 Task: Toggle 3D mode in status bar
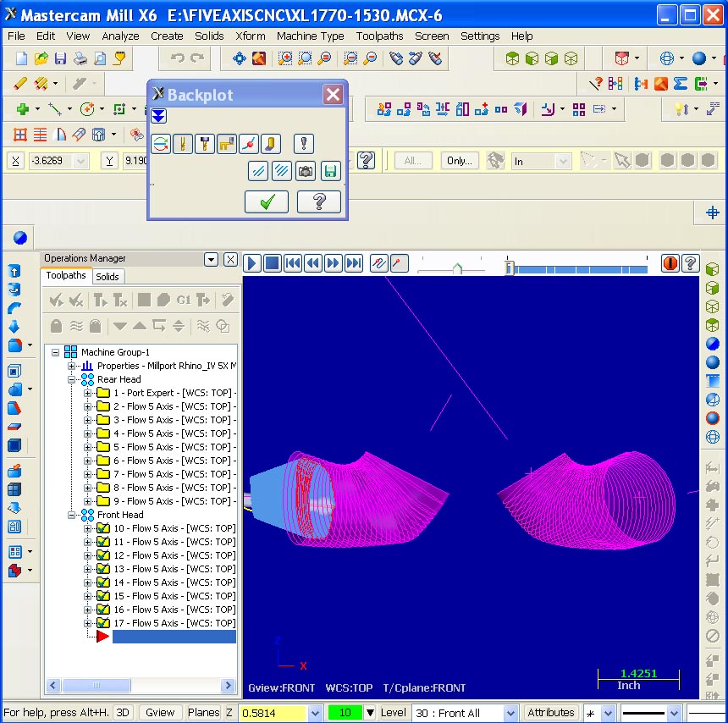pos(123,713)
